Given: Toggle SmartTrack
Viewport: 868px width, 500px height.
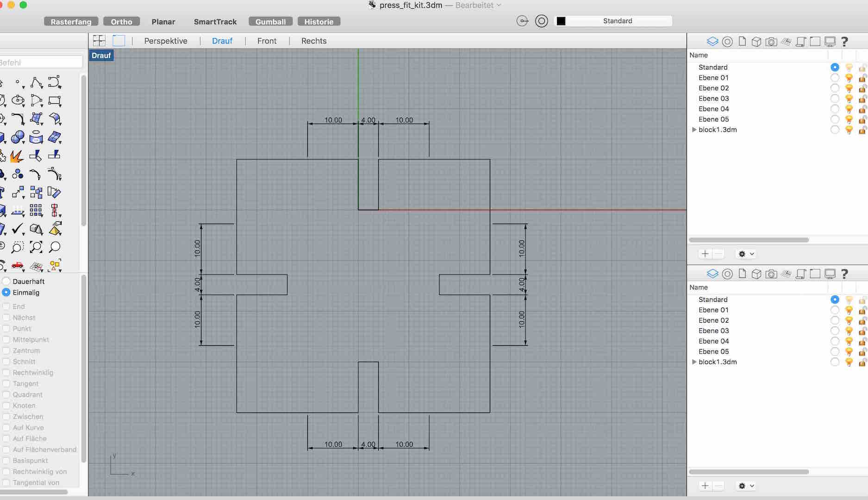Looking at the screenshot, I should [x=215, y=22].
